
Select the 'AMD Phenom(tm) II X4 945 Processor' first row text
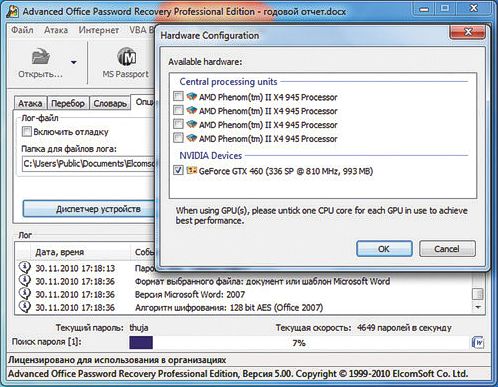click(268, 97)
